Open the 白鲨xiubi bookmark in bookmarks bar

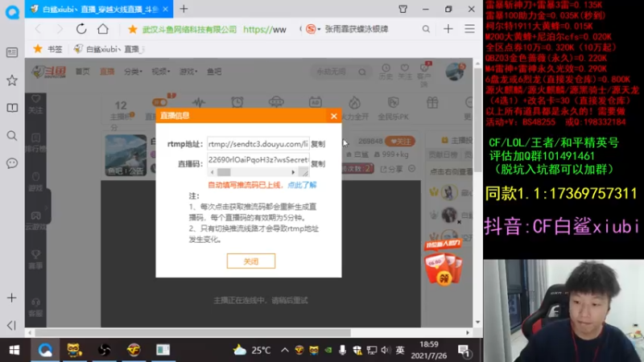tap(109, 49)
